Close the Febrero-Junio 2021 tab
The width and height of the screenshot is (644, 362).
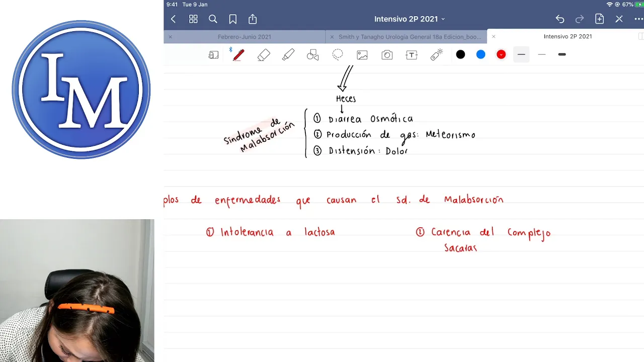point(170,37)
